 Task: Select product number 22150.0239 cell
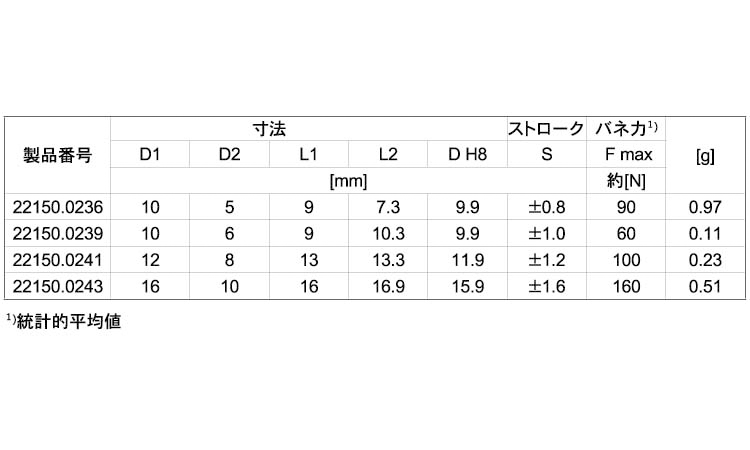pos(58,233)
